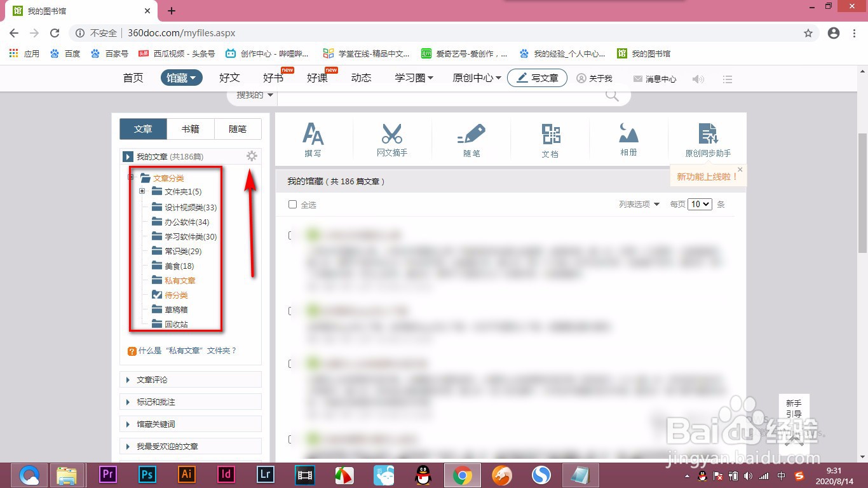This screenshot has width=868, height=488.
Task: Click the speaker icon in the navigation bar
Action: coord(699,78)
